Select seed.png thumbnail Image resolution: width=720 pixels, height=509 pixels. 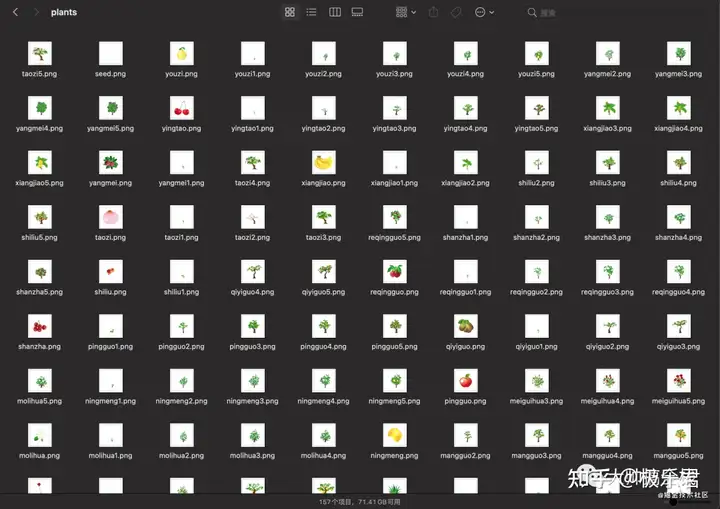(111, 53)
